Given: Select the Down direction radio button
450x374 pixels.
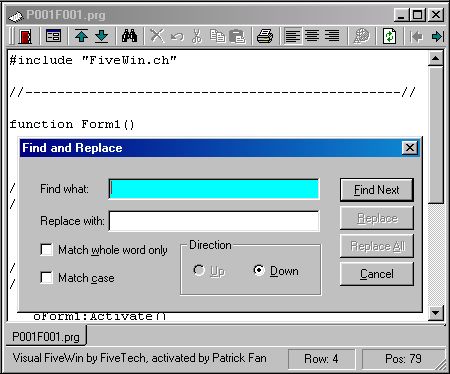Looking at the screenshot, I should pyautogui.click(x=259, y=270).
